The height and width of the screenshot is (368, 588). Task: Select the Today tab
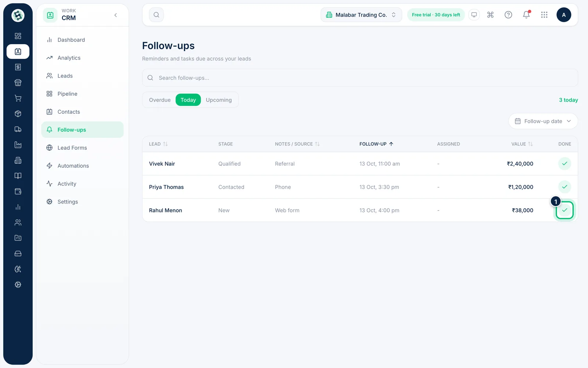(188, 100)
